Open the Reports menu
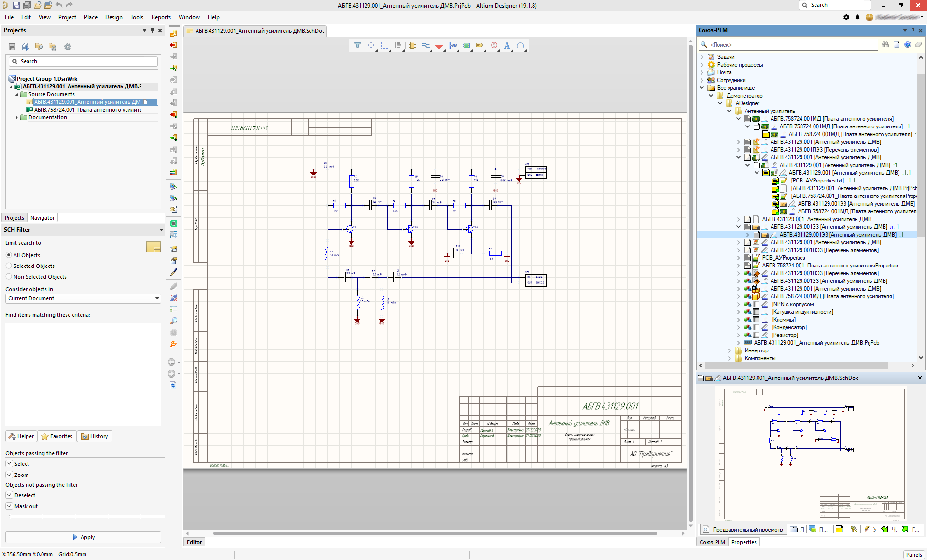This screenshot has height=560, width=927. coord(161,17)
